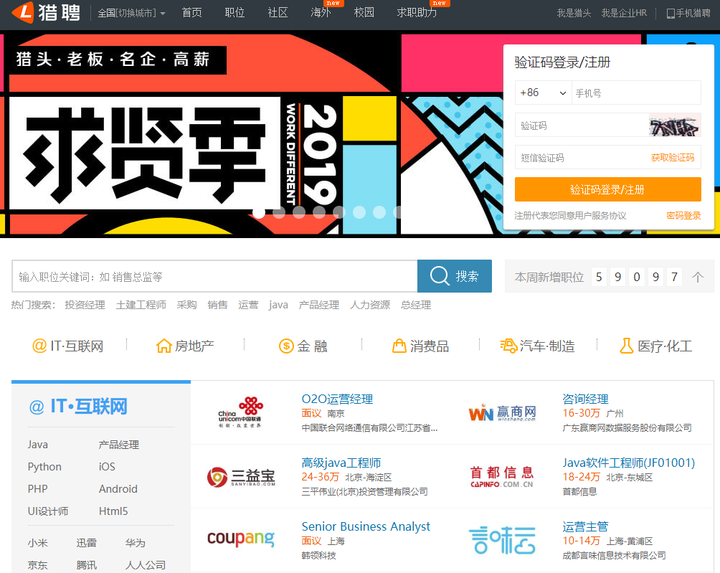This screenshot has width=720, height=573.
Task: Search hot keyword 运营
Action: click(248, 305)
